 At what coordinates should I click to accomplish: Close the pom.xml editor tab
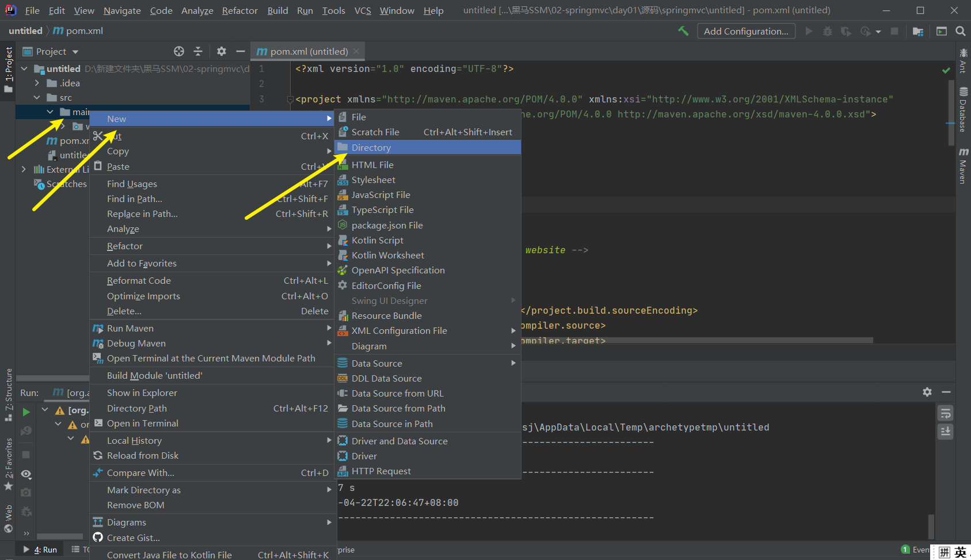click(357, 51)
